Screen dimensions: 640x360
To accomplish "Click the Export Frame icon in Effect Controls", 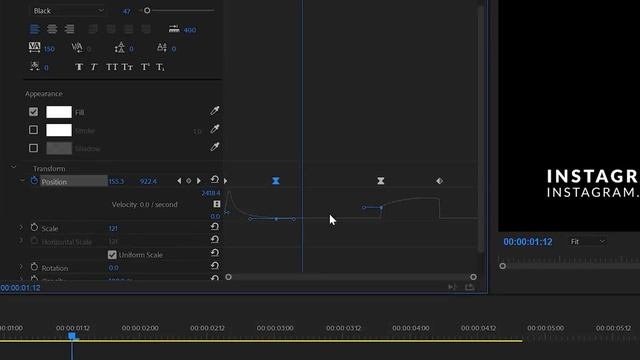I will click(469, 287).
